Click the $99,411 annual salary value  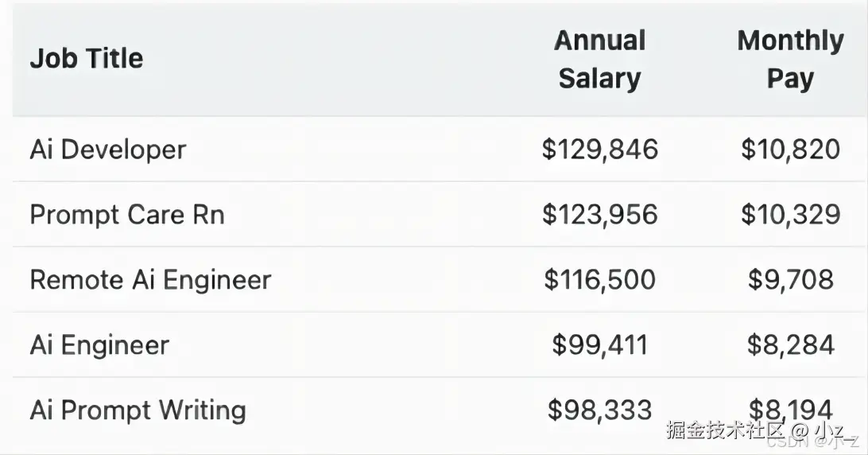600,345
